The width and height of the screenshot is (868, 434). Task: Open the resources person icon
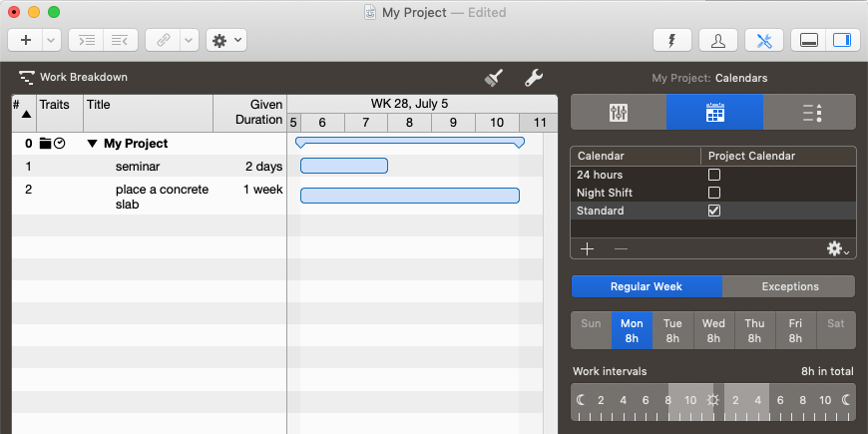[718, 41]
